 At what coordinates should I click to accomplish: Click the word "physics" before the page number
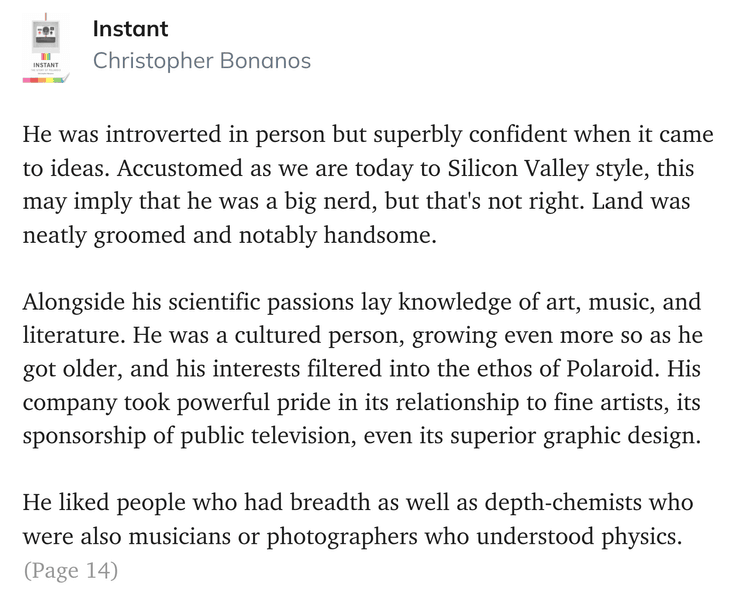pyautogui.click(x=642, y=537)
